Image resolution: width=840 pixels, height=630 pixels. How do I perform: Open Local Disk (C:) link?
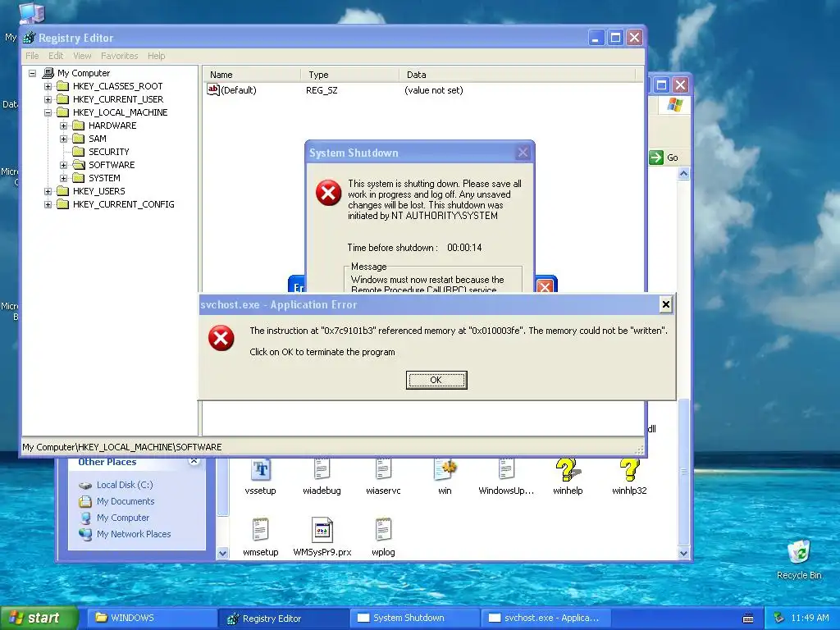click(125, 485)
